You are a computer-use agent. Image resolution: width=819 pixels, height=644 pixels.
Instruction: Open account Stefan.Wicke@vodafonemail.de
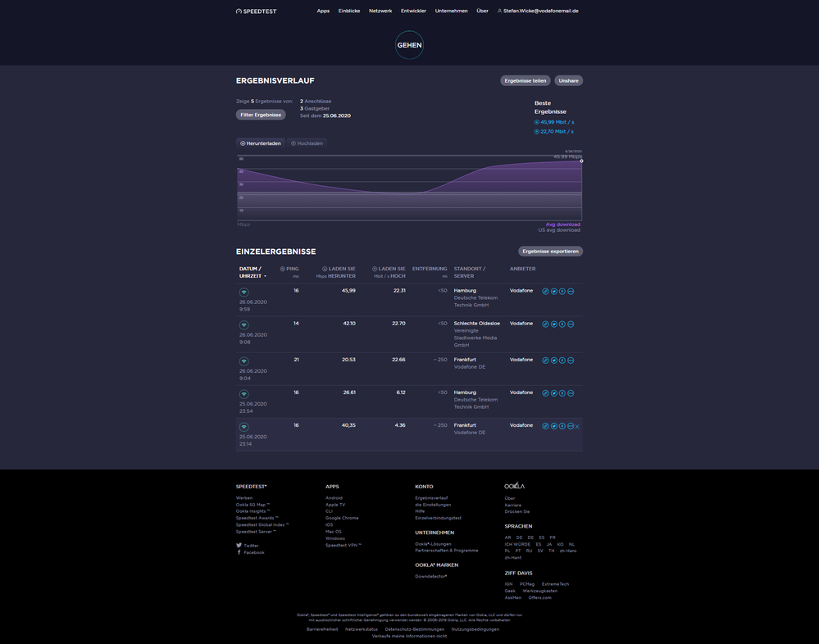[x=538, y=11]
